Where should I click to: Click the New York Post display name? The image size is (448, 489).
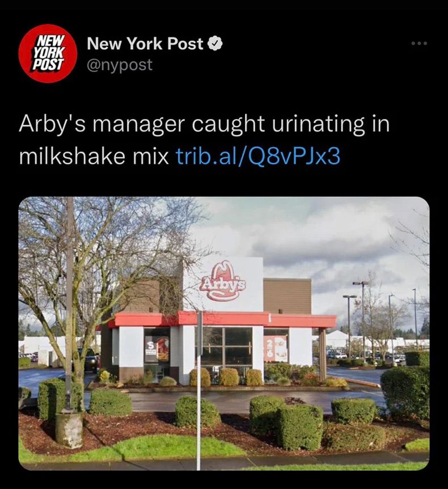(145, 44)
